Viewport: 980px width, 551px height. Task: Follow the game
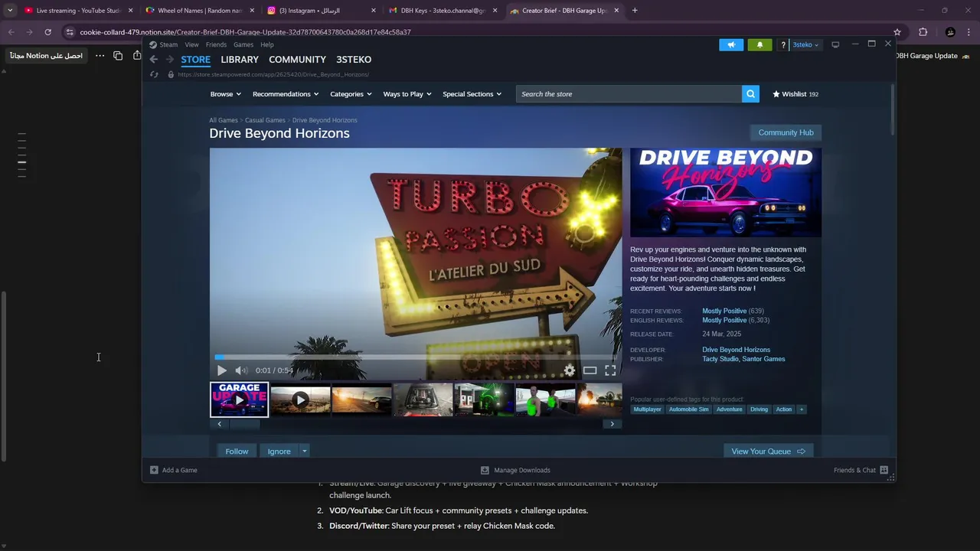coord(237,452)
